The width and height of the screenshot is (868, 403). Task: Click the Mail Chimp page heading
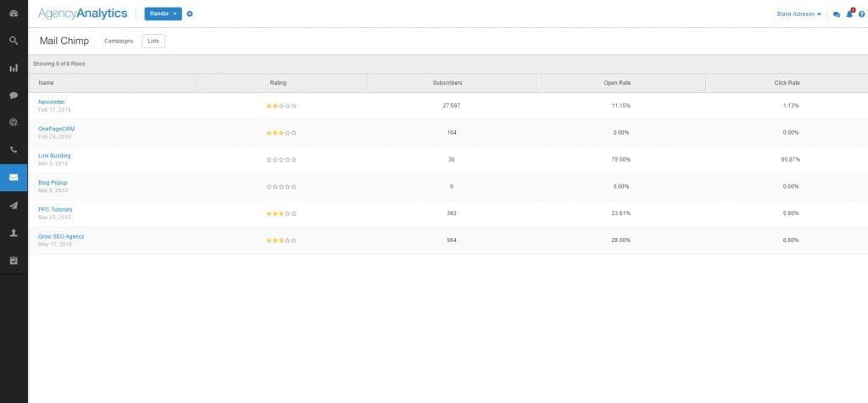pos(64,41)
